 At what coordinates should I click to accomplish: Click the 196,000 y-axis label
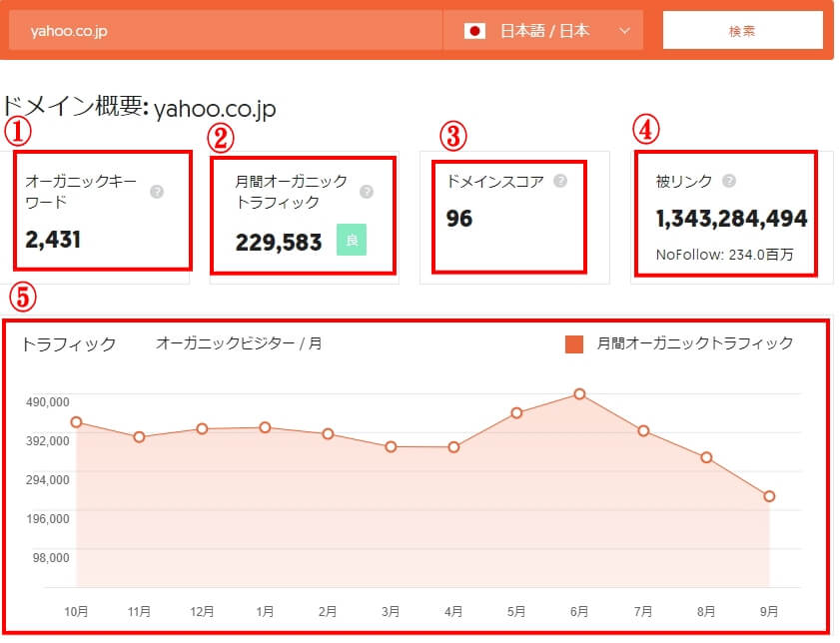(48, 519)
